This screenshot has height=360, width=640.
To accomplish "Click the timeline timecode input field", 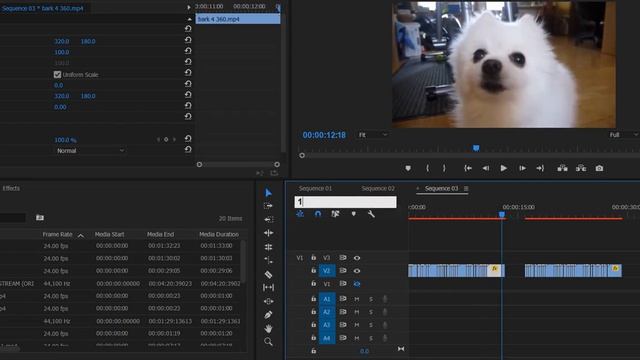I will point(345,202).
